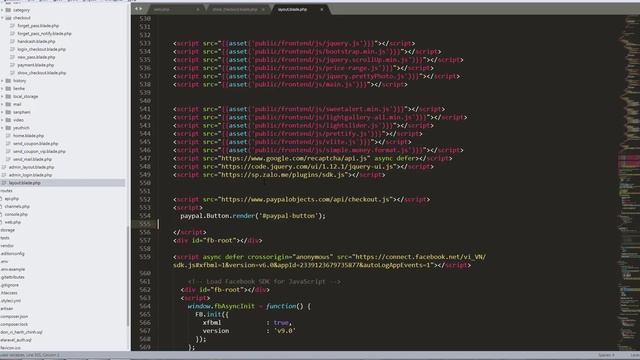The height and width of the screenshot is (360, 640).
Task: Click file icon beside admin_layout.blade.php
Action: 4,167
